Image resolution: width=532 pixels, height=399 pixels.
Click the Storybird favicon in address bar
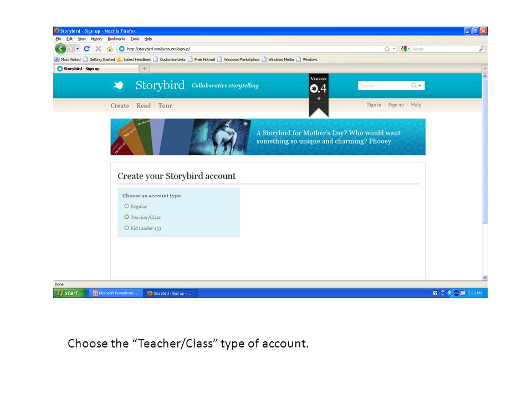[122, 49]
